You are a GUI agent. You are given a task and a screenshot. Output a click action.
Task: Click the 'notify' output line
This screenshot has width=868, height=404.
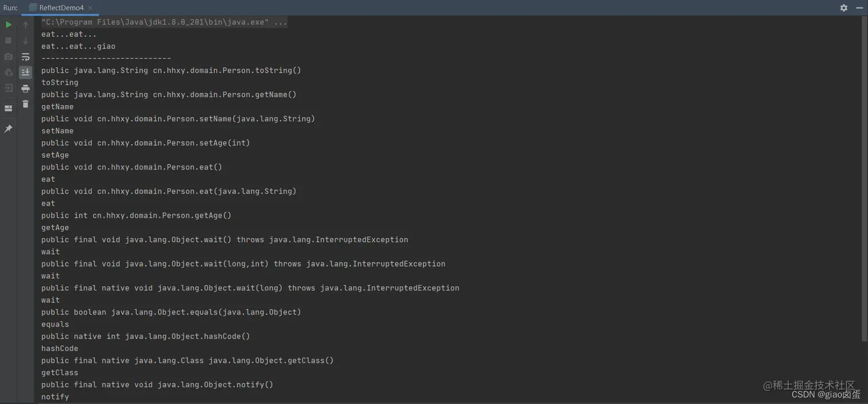coord(55,396)
